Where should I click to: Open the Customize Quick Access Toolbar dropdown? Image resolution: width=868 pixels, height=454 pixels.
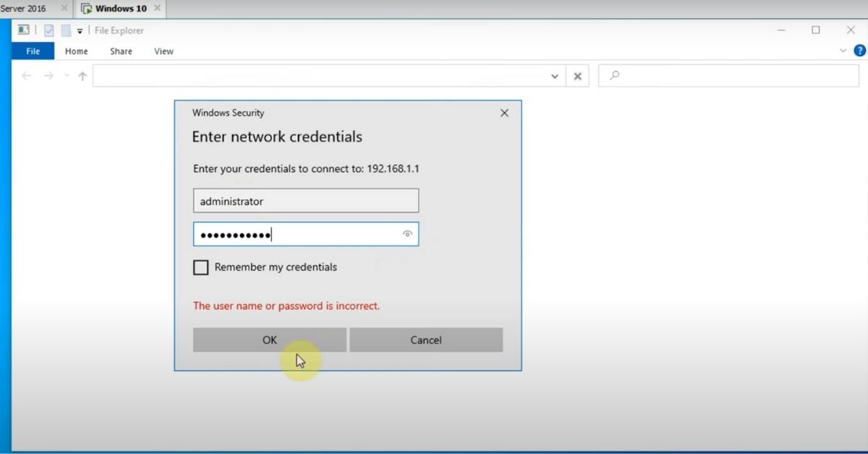click(80, 31)
